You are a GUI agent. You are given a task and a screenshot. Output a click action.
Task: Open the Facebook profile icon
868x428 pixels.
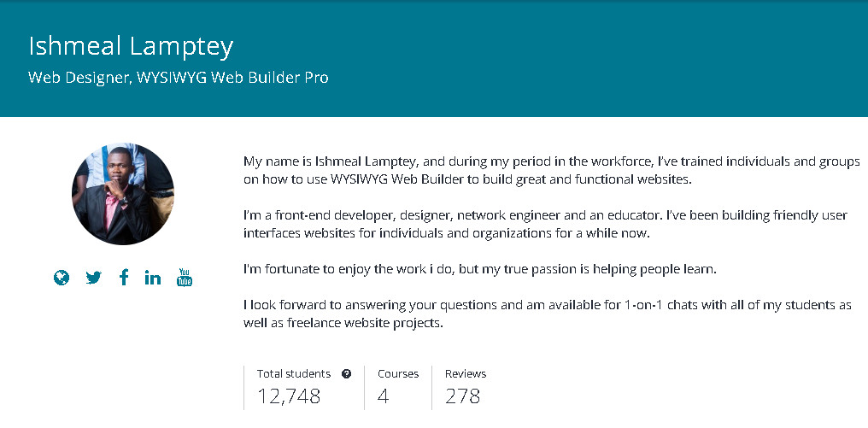[124, 278]
